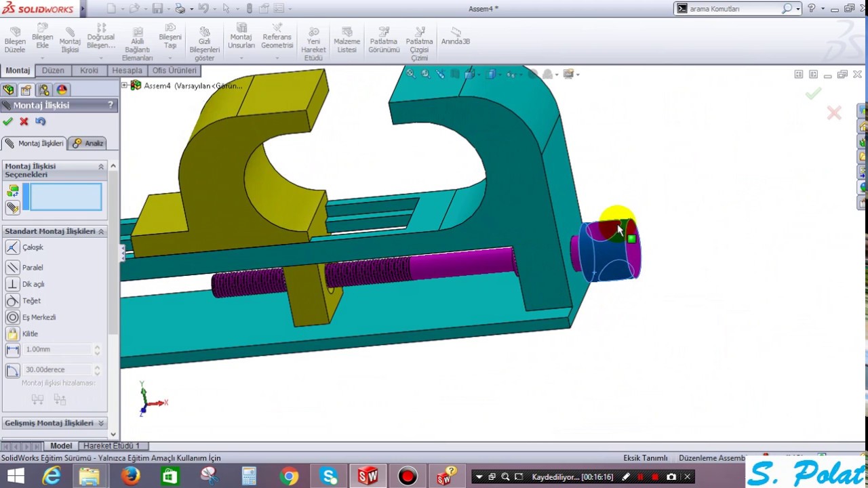Click Yeni Hareket Etüdü tool
The height and width of the screenshot is (488, 868).
(313, 45)
